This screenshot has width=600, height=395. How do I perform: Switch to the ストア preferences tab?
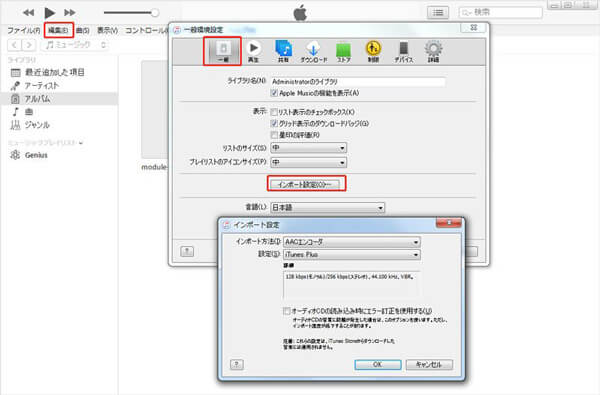(x=343, y=51)
